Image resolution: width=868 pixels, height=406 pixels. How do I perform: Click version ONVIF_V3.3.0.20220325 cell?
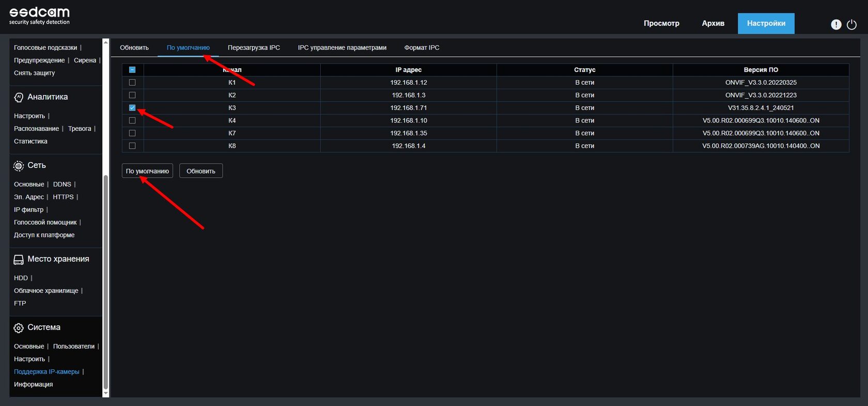[x=761, y=83]
